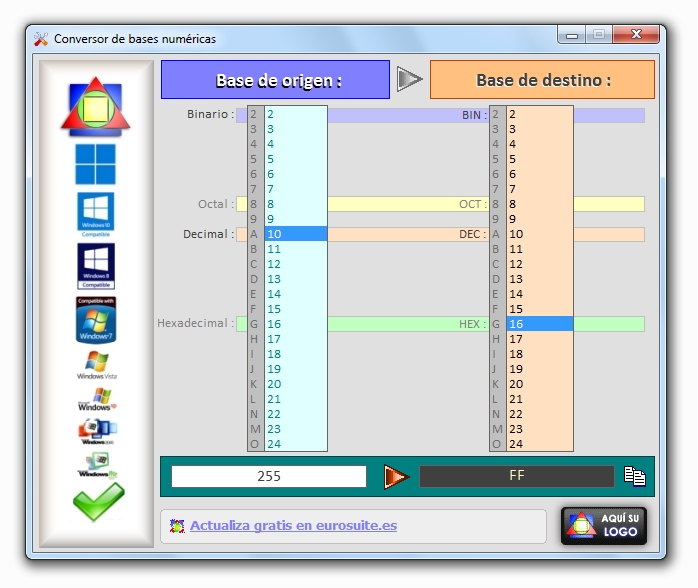Click the green checkmark icon
The image size is (698, 588).
click(98, 501)
